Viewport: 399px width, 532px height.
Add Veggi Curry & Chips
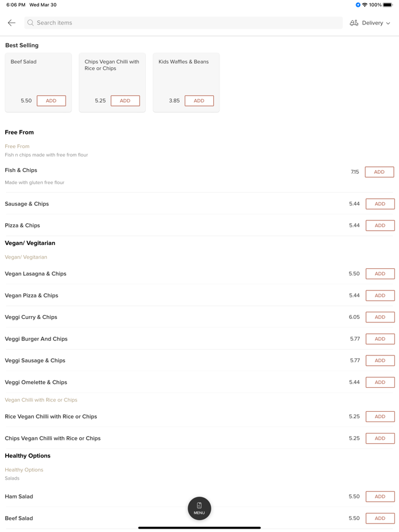pyautogui.click(x=380, y=317)
